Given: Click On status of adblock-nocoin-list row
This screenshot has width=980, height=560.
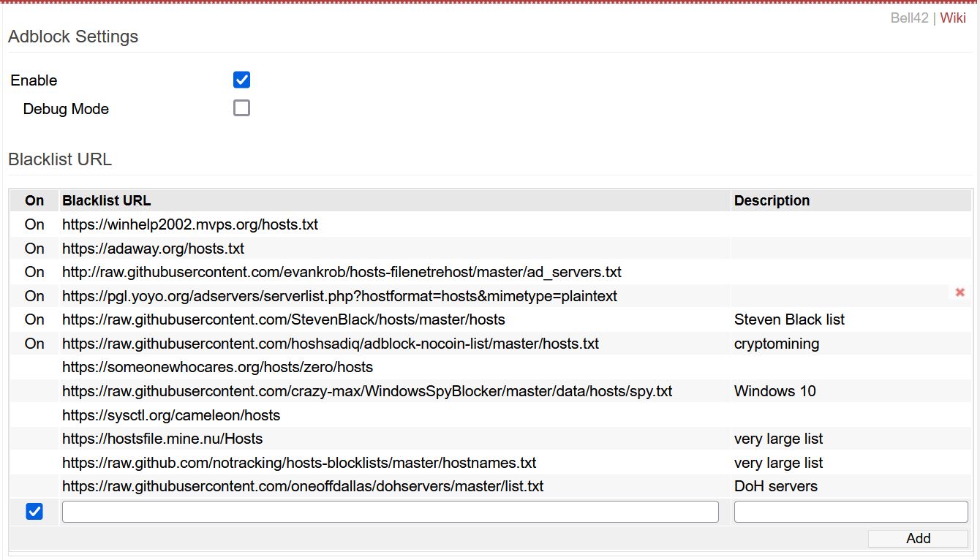Looking at the screenshot, I should point(34,344).
